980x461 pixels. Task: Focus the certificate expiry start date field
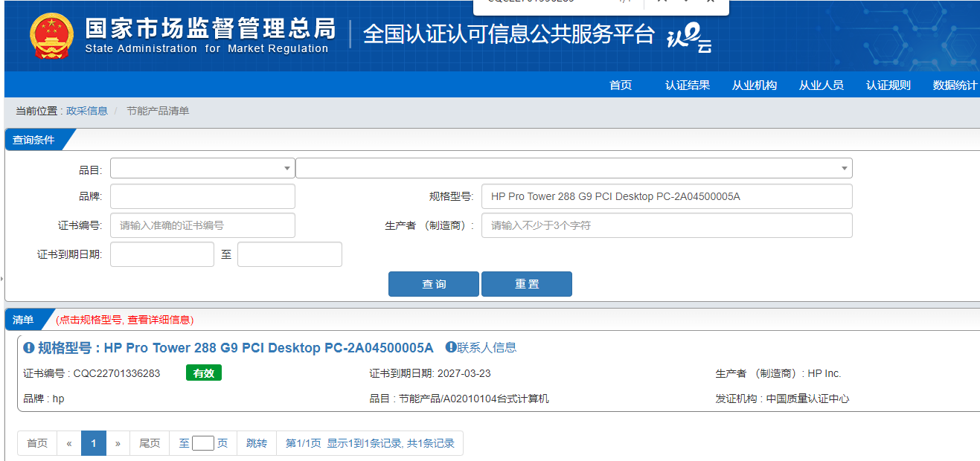tap(162, 254)
